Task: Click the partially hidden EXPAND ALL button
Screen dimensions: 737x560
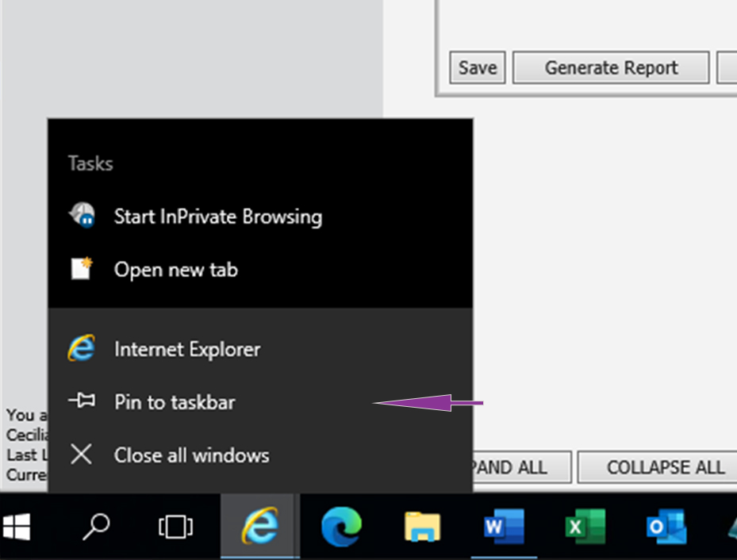Action: tap(522, 467)
